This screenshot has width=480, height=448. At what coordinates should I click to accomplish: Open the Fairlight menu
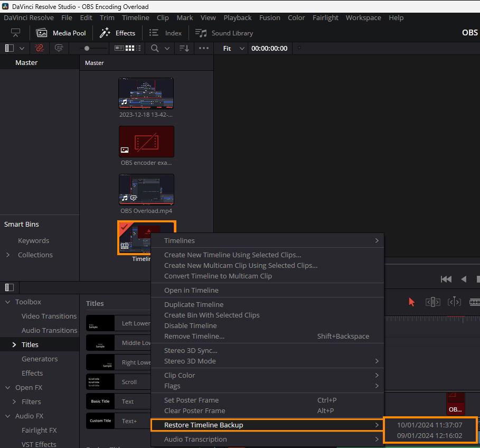(325, 18)
